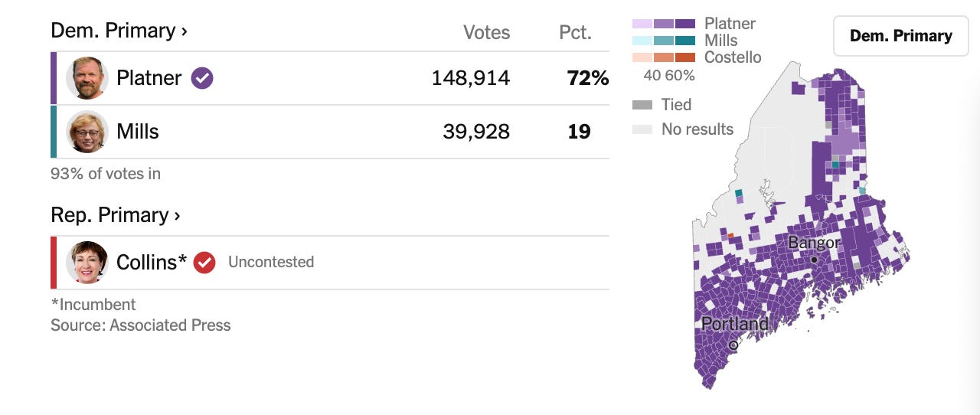
Task: Click Collins's red winner checkmark icon
Action: [x=204, y=263]
